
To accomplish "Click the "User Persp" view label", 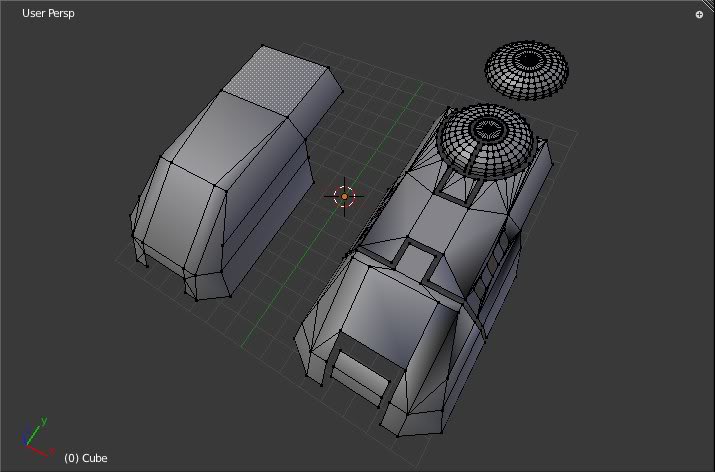I will click(48, 13).
